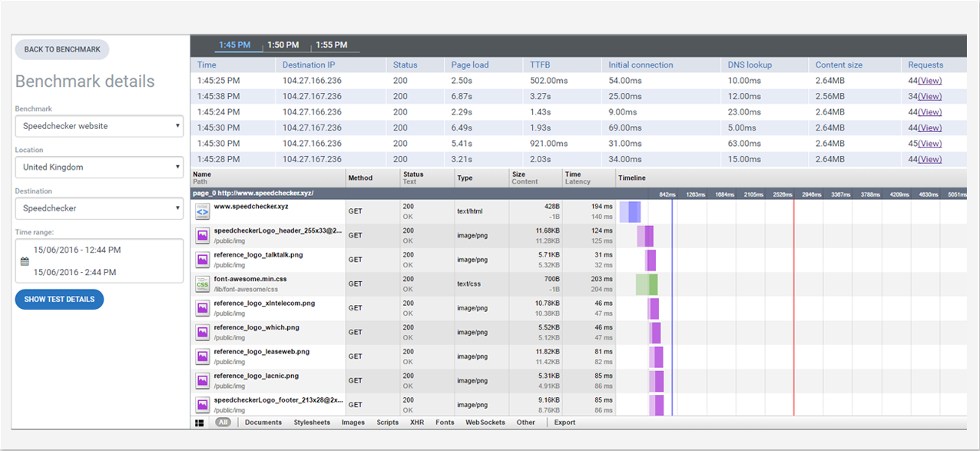Click the CSS icon for font-awesome.min.css
The width and height of the screenshot is (980, 451).
(202, 284)
